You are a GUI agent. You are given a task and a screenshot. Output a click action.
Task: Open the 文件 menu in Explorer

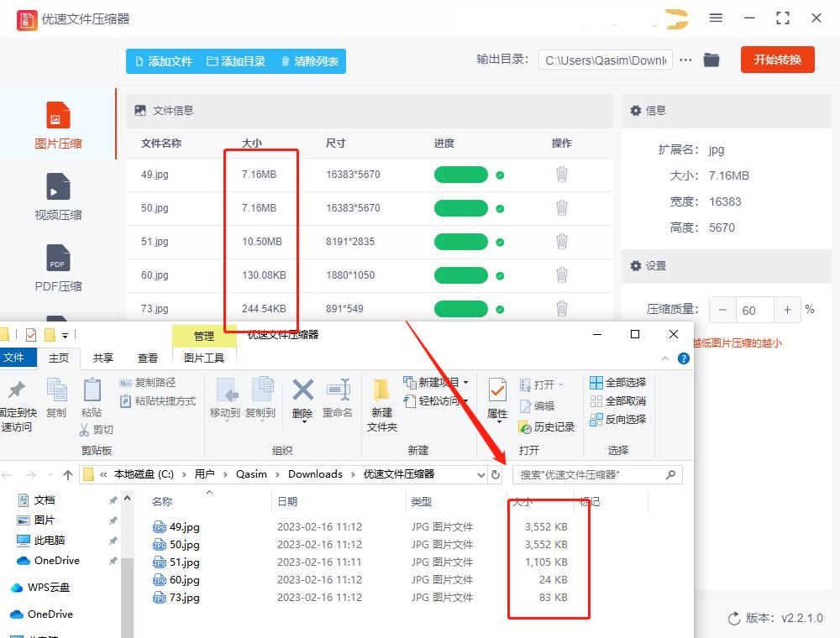coord(18,358)
